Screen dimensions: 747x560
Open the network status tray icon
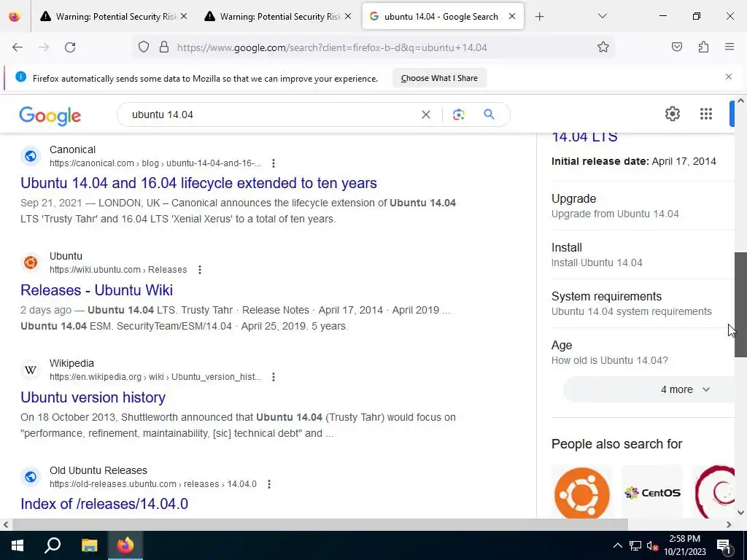635,545
